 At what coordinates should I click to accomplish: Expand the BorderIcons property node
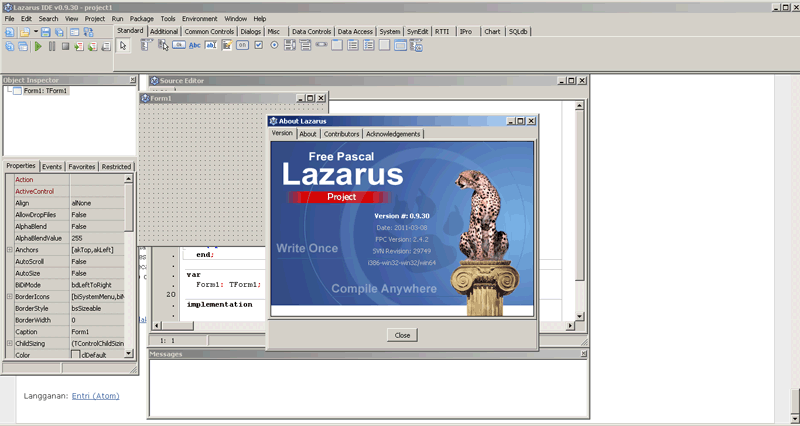[x=10, y=296]
